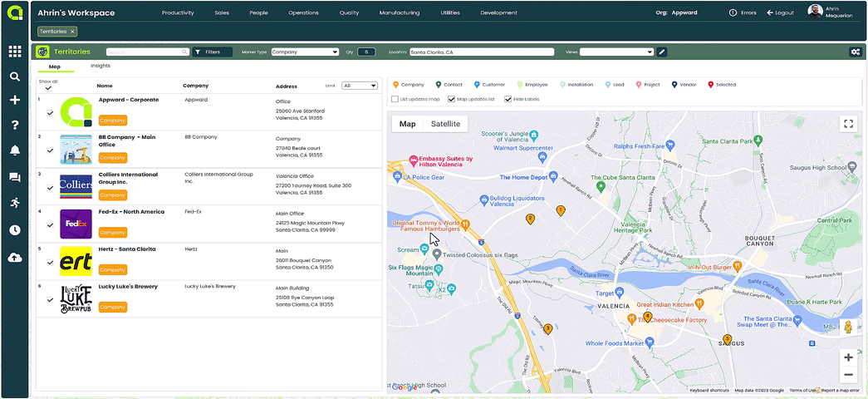Select the Map tab under Territories
Image resolution: width=868 pixels, height=399 pixels.
coord(55,66)
